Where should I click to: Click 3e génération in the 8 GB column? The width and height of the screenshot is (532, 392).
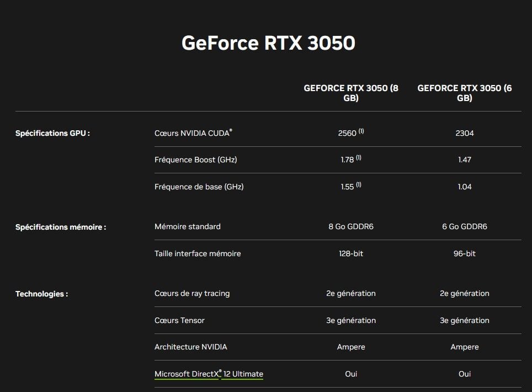[351, 320]
